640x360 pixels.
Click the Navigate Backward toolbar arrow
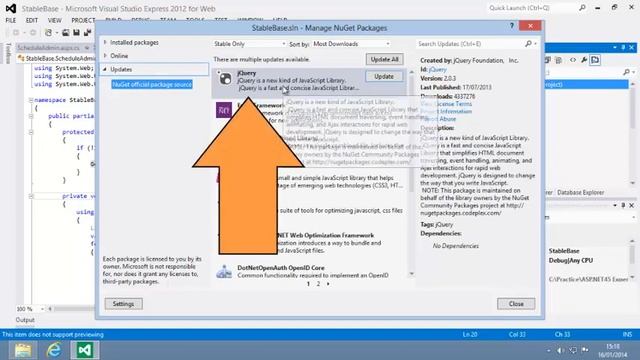16,32
